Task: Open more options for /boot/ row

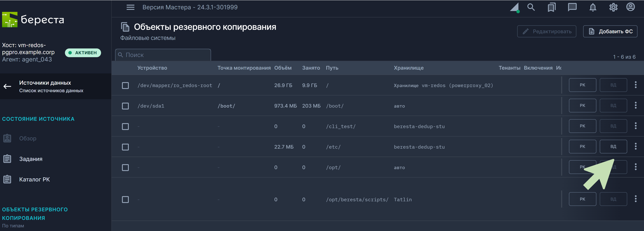Action: coord(635,106)
